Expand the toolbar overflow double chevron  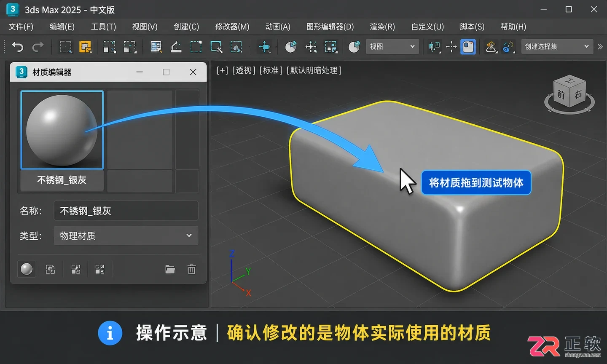point(600,47)
